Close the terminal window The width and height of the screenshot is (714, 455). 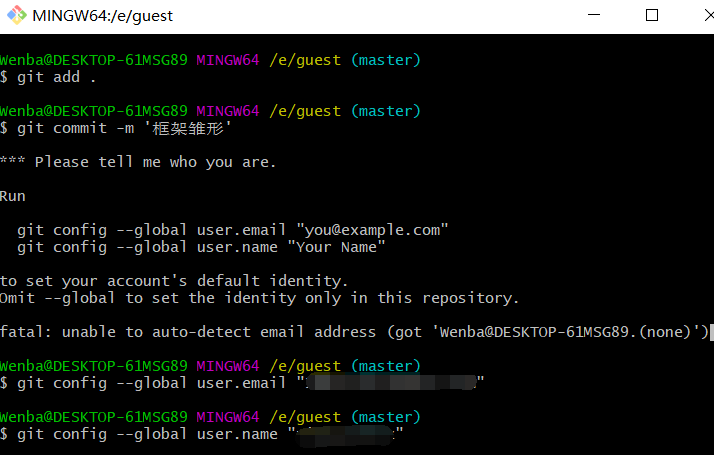coord(708,15)
